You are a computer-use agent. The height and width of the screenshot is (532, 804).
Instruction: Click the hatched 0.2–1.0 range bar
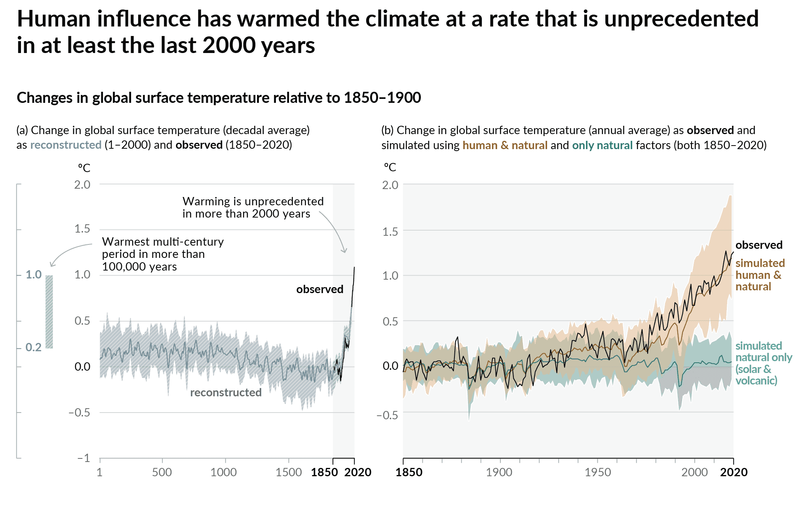tap(49, 312)
